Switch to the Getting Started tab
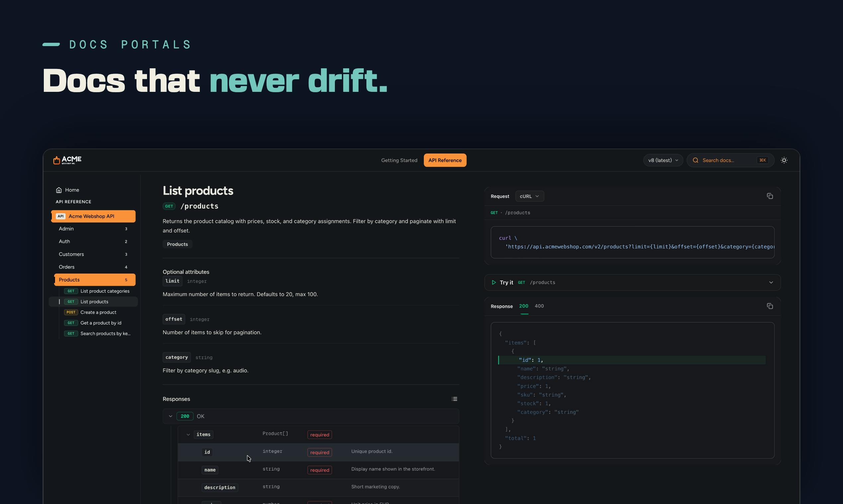 tap(399, 160)
